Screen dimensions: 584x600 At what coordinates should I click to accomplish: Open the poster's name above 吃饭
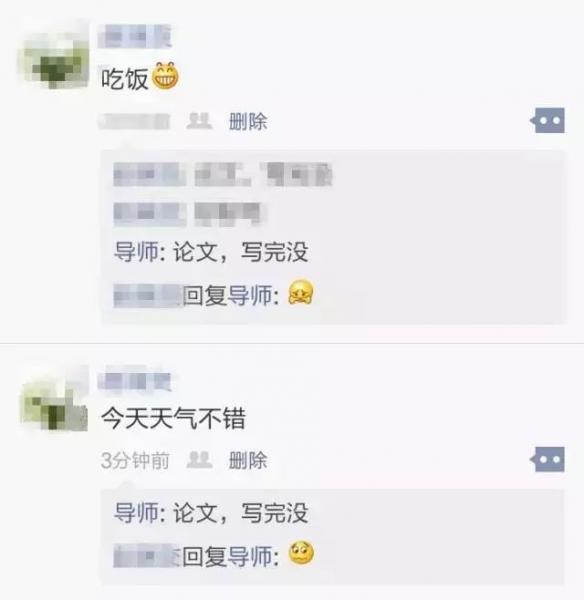tap(134, 36)
